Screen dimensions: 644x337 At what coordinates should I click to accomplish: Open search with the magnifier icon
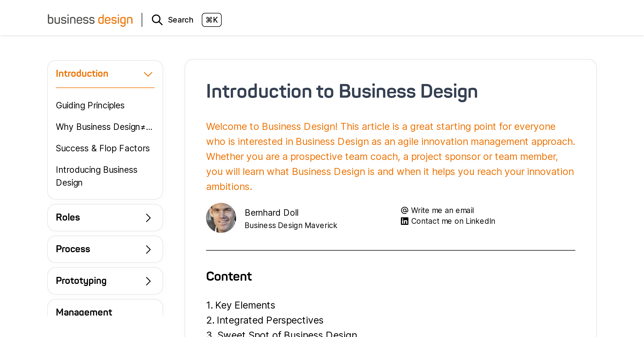click(x=157, y=20)
